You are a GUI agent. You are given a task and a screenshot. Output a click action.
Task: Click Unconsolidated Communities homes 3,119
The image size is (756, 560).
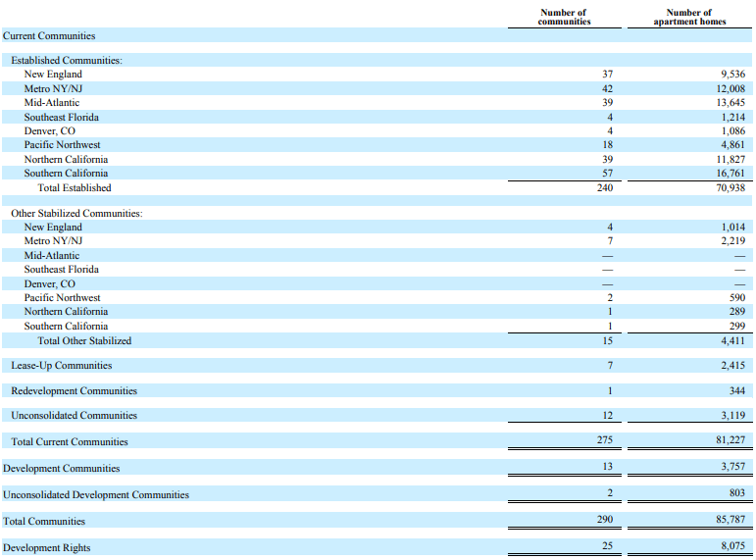pyautogui.click(x=732, y=415)
